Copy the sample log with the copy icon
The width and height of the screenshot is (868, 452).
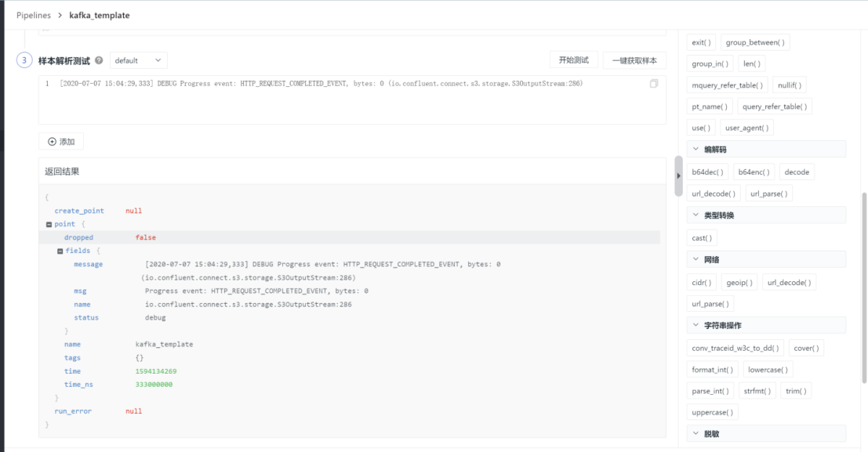[654, 84]
